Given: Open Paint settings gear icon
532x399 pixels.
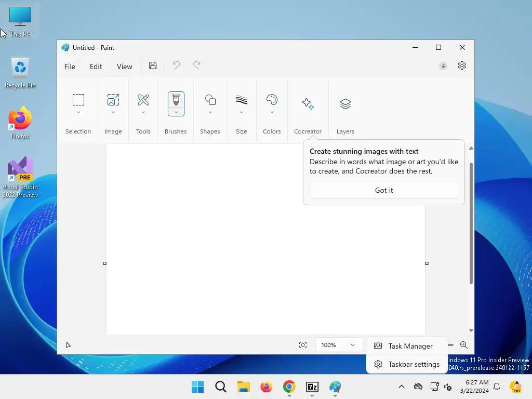Looking at the screenshot, I should point(462,65).
